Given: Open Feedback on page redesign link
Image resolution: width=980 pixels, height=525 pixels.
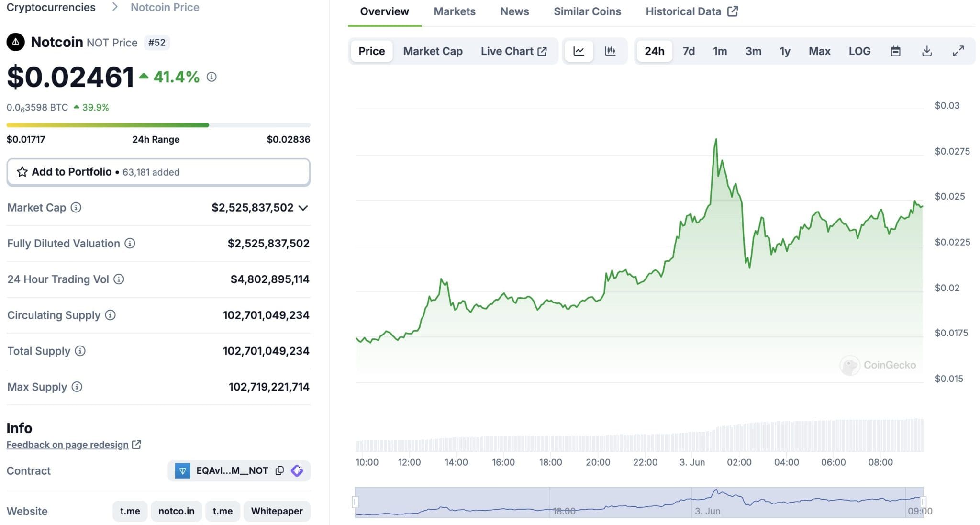Looking at the screenshot, I should click(x=67, y=445).
